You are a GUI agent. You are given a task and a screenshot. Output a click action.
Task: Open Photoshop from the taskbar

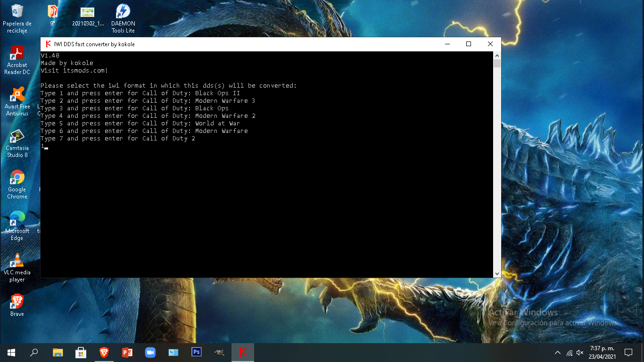click(x=196, y=352)
